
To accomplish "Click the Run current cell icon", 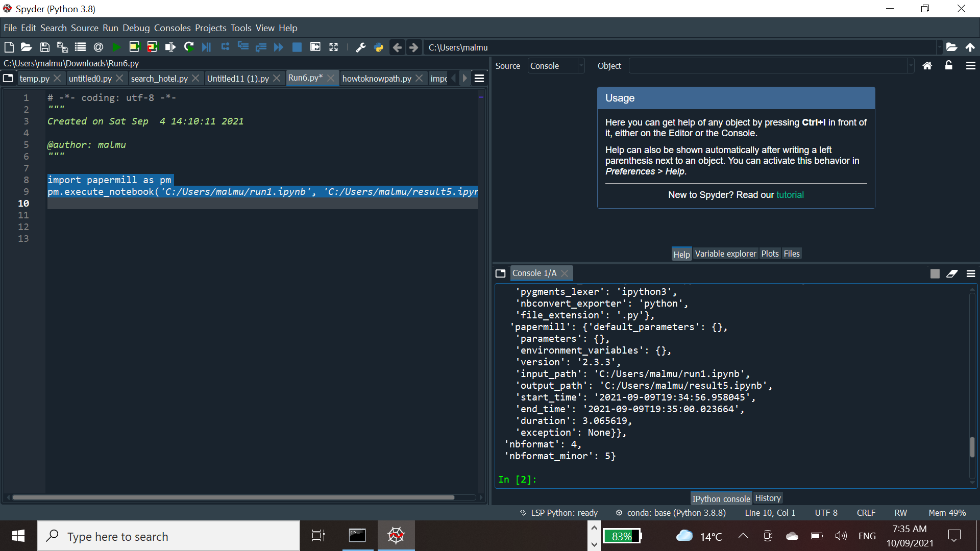I will tap(134, 47).
